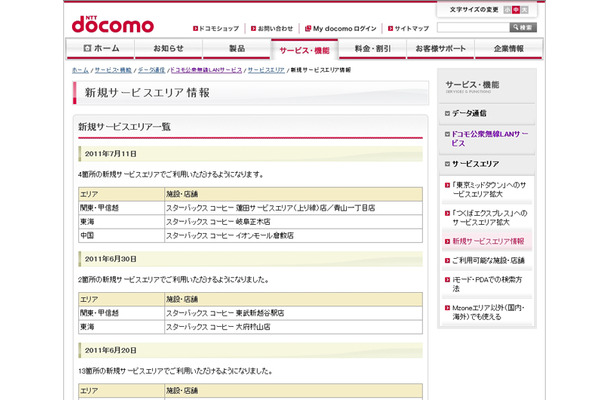Click the 岐阜正木店 table cell

pyautogui.click(x=293, y=222)
